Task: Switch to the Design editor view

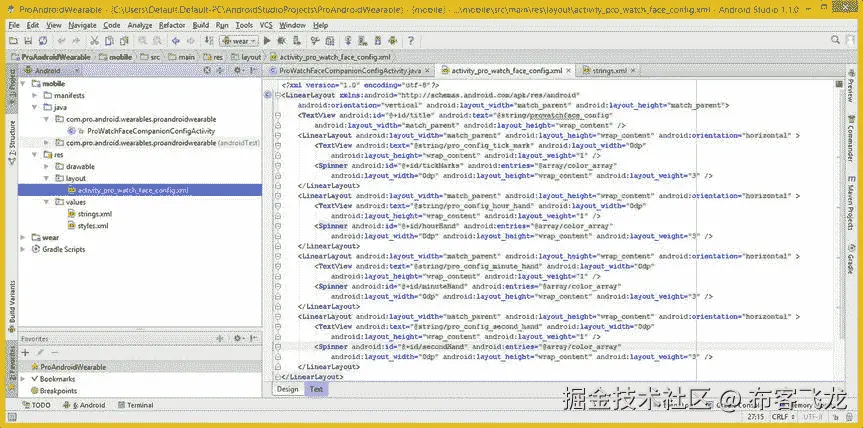Action: tap(288, 389)
